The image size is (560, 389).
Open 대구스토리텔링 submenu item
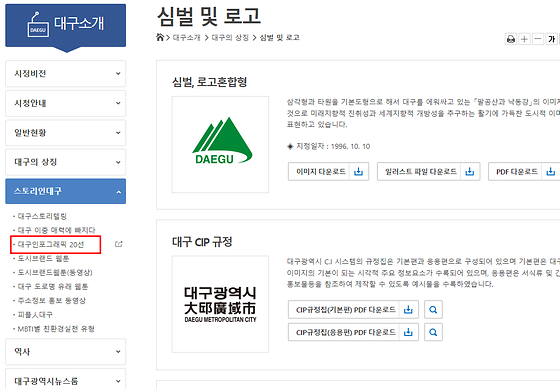click(x=42, y=216)
